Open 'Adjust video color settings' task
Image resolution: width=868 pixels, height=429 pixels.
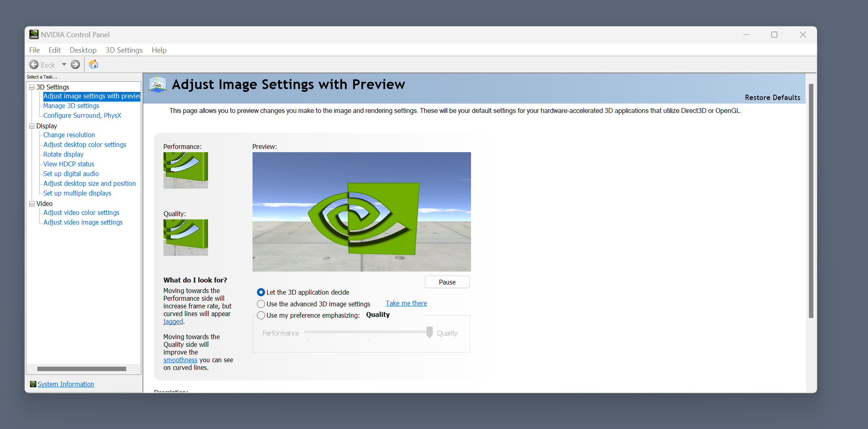[x=81, y=212]
